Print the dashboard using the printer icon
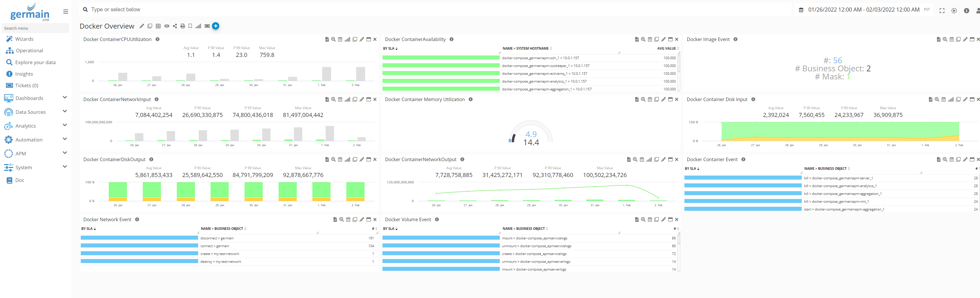This screenshot has height=298, width=980. [183, 26]
